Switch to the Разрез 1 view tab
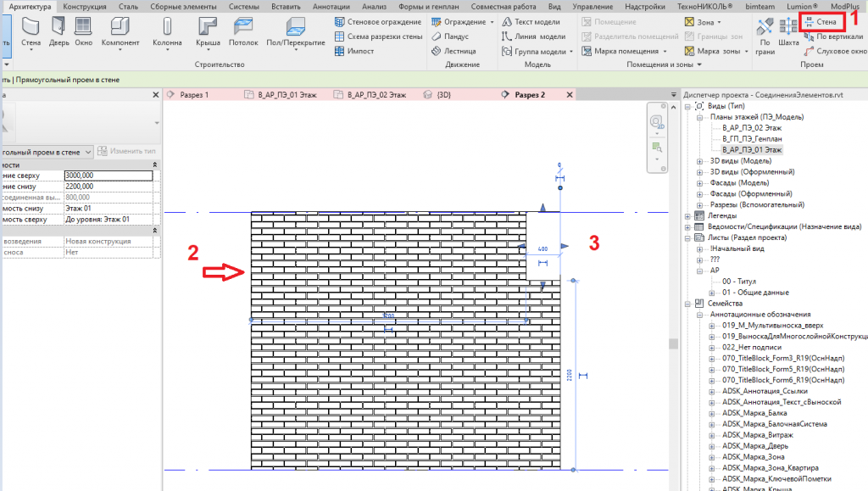868x491 pixels. pyautogui.click(x=193, y=95)
